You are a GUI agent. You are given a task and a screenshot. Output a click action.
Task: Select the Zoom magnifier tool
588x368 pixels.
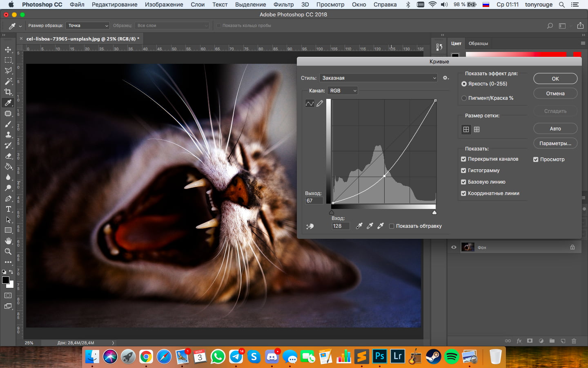pos(8,251)
